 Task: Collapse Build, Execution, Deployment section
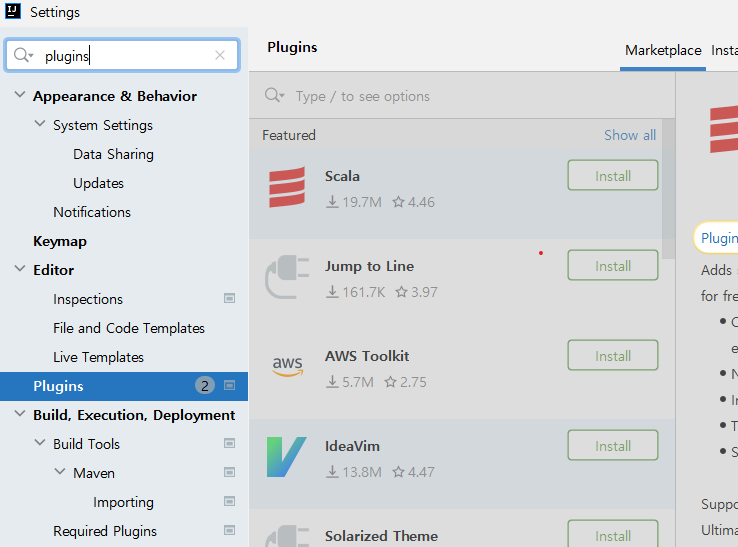coord(20,414)
